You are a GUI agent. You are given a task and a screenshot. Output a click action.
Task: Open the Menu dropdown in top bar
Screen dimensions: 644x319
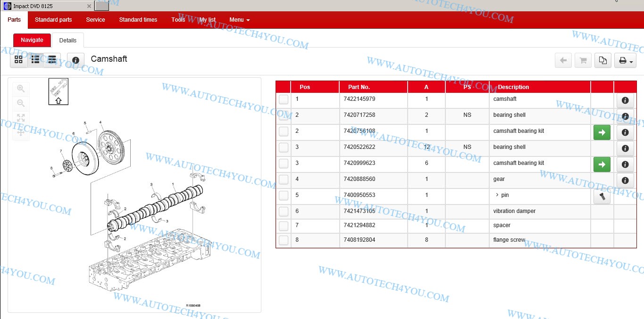(239, 20)
